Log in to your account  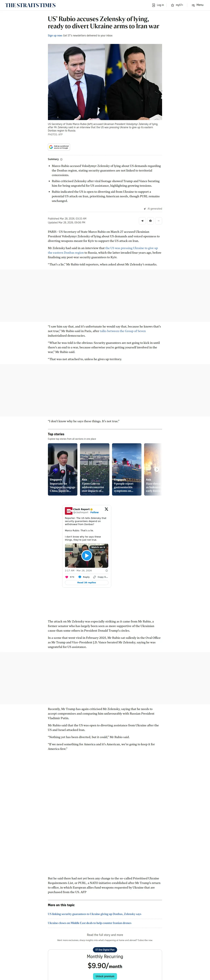click(x=158, y=5)
